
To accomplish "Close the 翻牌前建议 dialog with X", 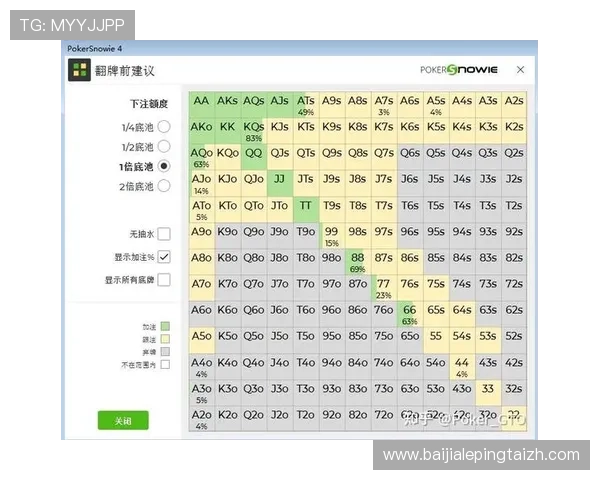I will click(520, 70).
